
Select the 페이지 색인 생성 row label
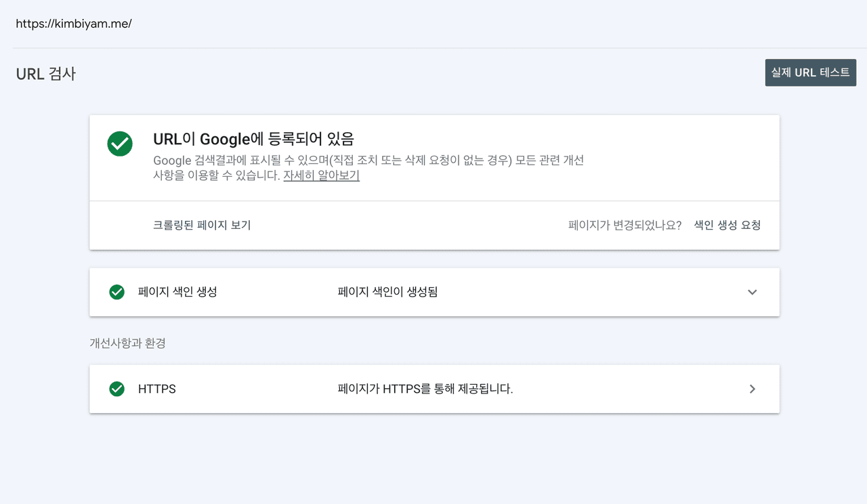point(177,292)
